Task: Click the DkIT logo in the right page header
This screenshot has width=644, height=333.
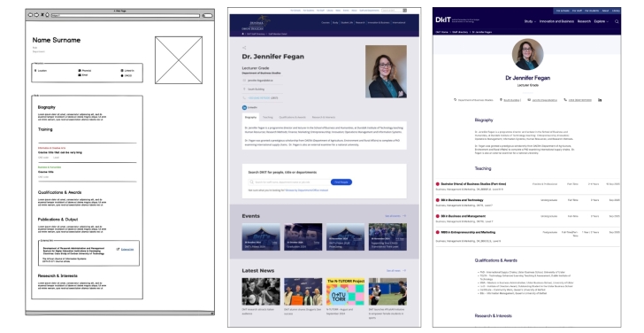Action: pos(443,19)
